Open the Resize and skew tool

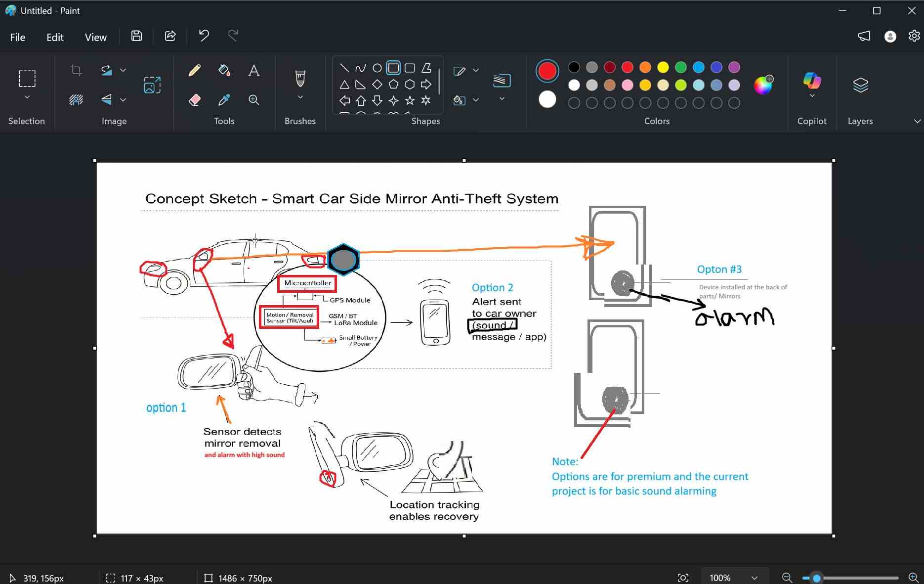click(152, 85)
